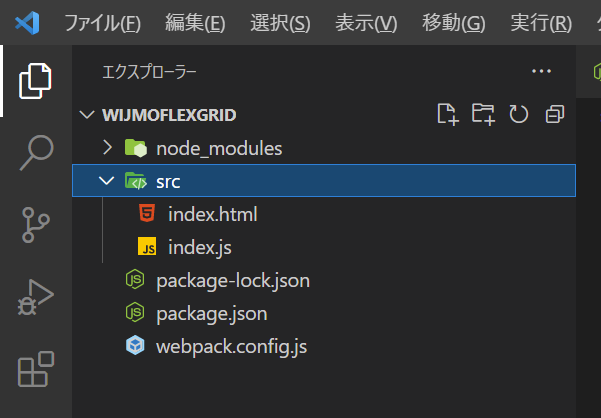
Task: Open the 実行(R) menu
Action: pyautogui.click(x=541, y=23)
